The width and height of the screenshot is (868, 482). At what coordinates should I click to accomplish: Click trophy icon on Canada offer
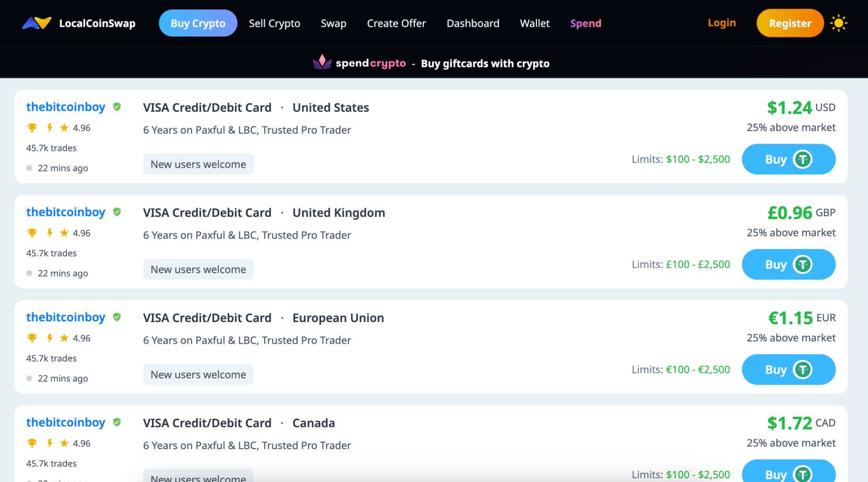(x=32, y=443)
